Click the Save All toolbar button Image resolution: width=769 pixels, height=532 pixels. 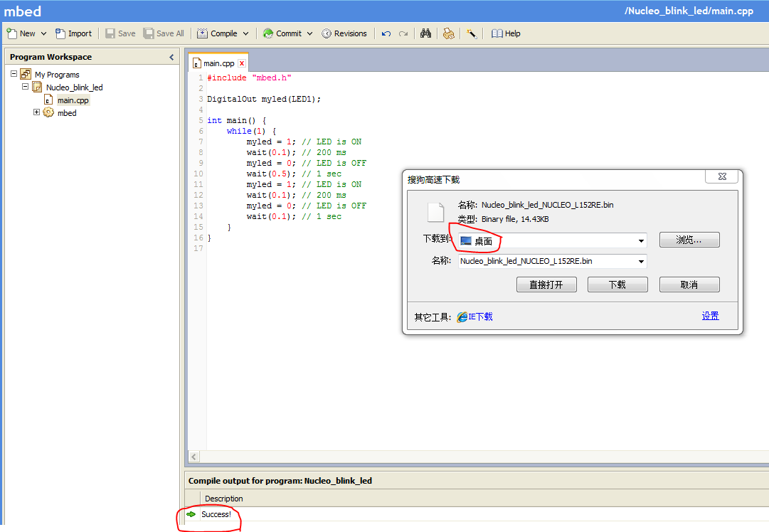(x=164, y=33)
